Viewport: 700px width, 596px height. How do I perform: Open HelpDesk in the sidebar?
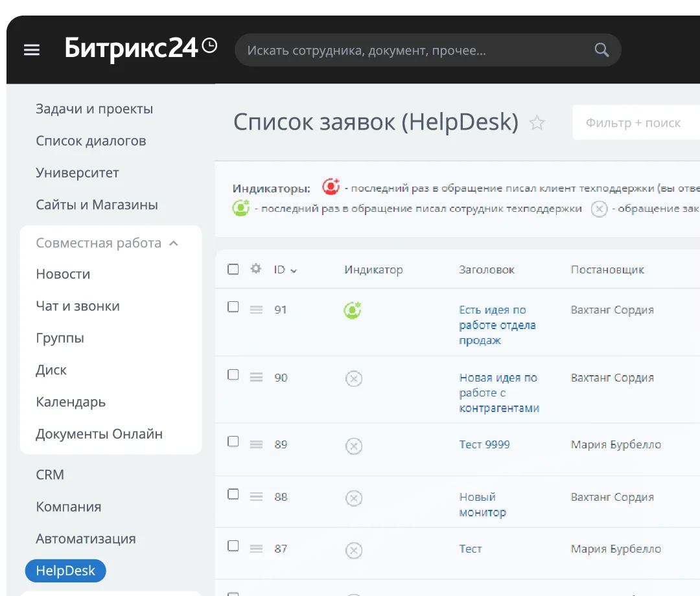[65, 571]
